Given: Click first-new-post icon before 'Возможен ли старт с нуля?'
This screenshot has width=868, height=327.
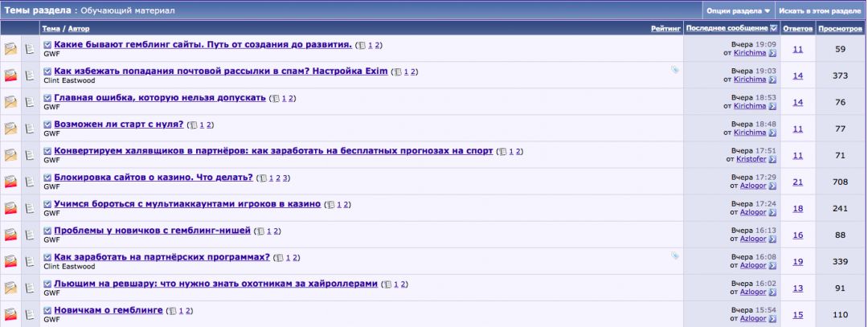Looking at the screenshot, I should coord(47,125).
